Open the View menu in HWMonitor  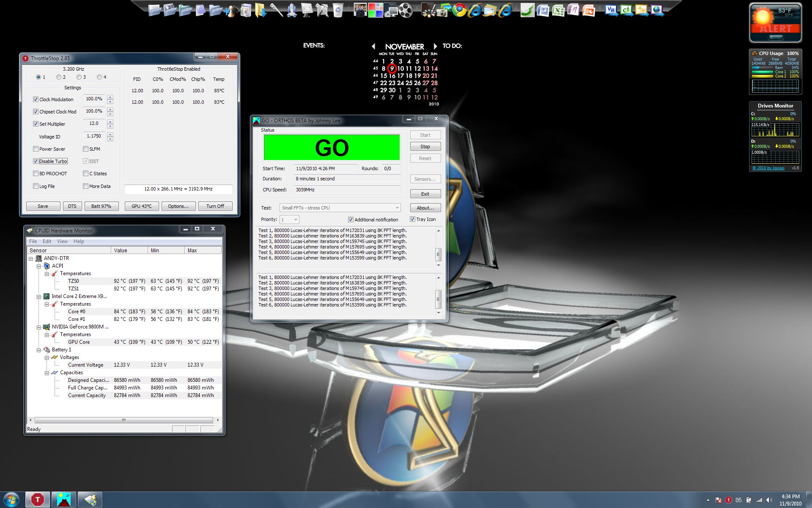pos(62,241)
